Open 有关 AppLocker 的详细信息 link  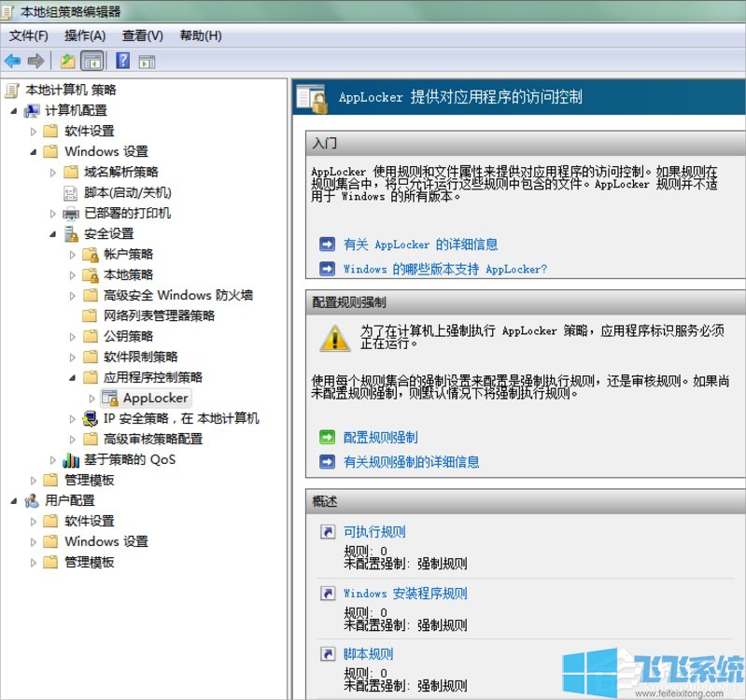420,245
